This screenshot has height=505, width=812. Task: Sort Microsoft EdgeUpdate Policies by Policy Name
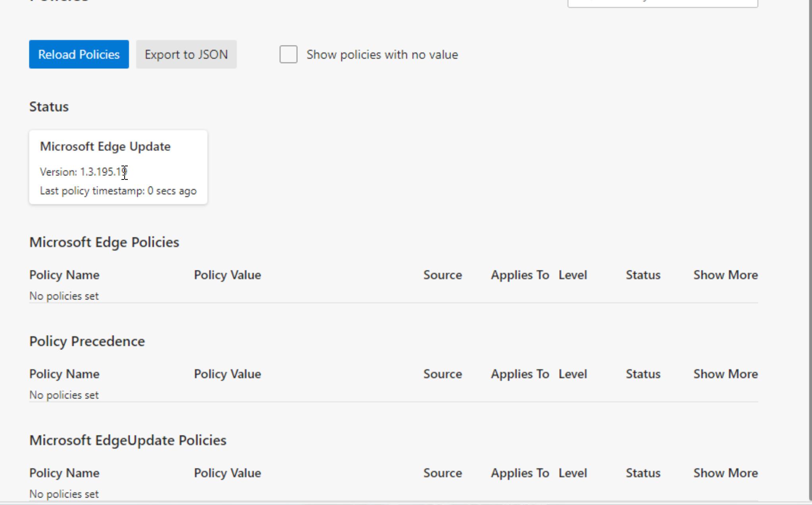coord(64,473)
